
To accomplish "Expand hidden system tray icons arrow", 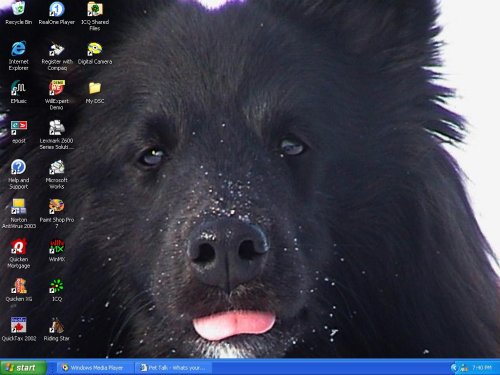I will point(454,368).
